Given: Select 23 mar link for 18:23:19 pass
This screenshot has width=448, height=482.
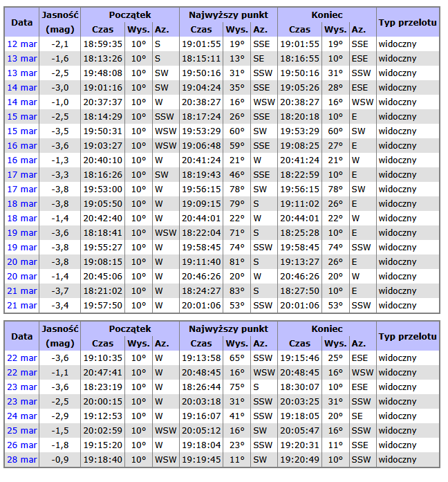Looking at the screenshot, I should pos(22,387).
